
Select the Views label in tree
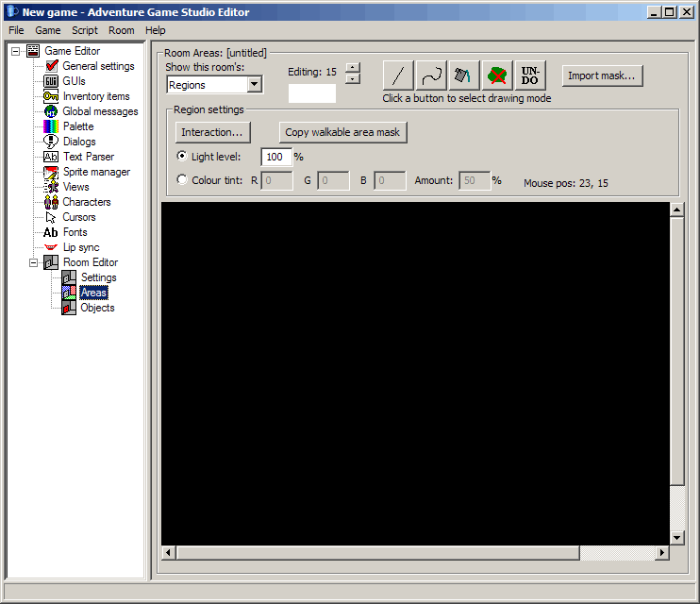tap(75, 187)
